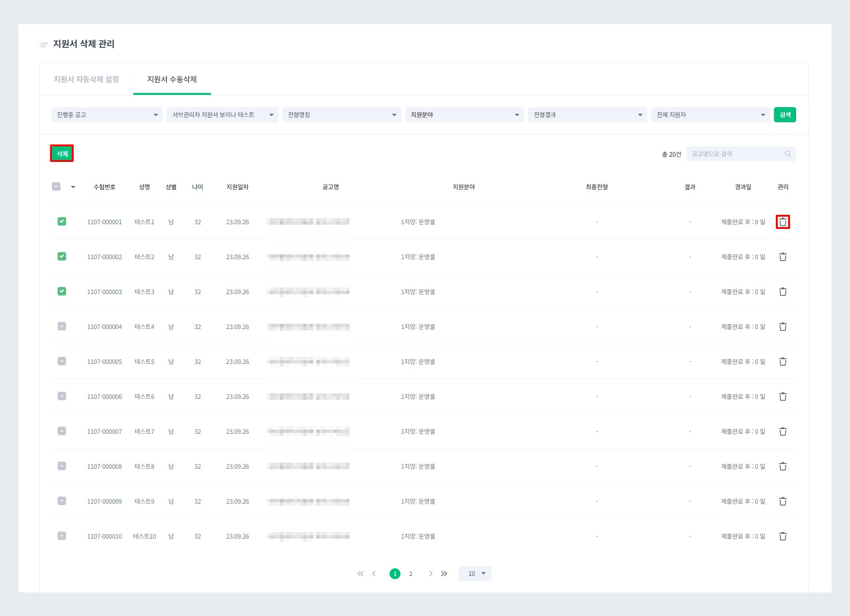Image resolution: width=850 pixels, height=616 pixels.
Task: Switch to 지원서 자동삭제 설정 tab
Action: [86, 79]
